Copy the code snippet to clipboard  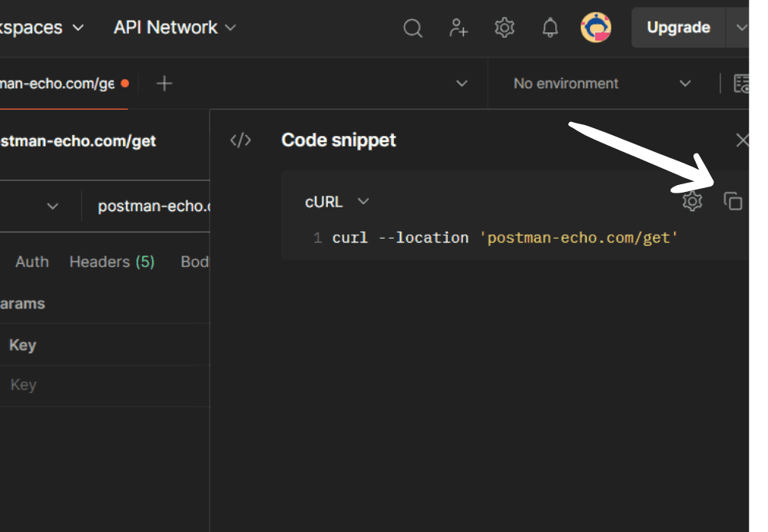pyautogui.click(x=733, y=201)
